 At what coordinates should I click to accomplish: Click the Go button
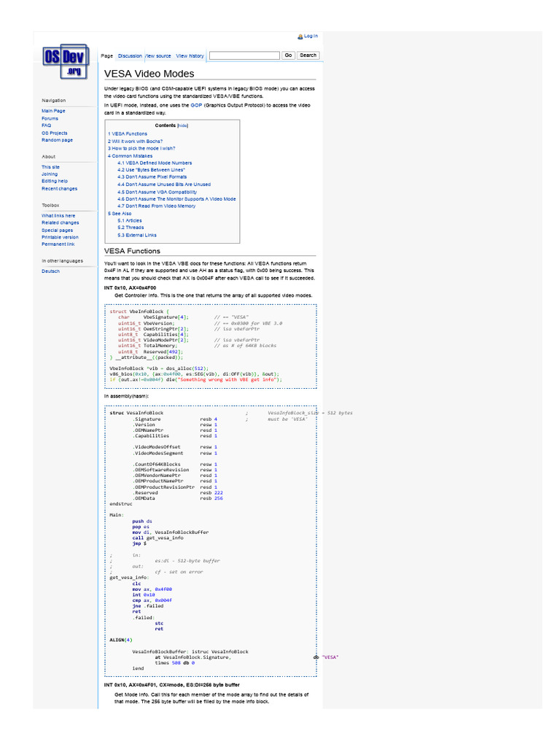point(288,55)
